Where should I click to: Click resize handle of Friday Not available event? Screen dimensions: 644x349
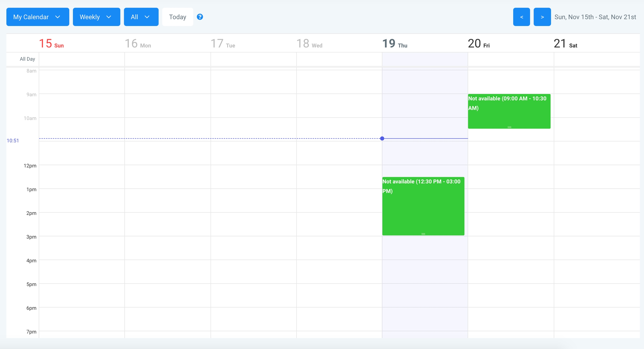[509, 127]
